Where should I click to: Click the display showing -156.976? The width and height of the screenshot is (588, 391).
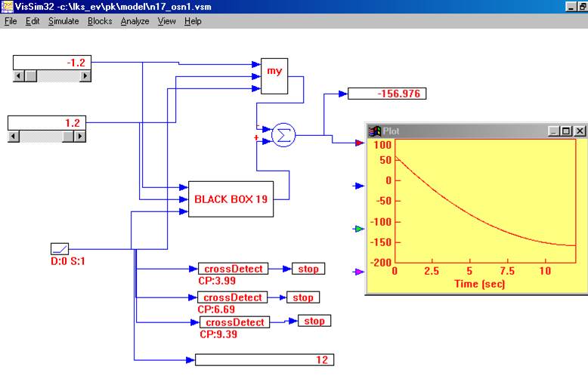(387, 94)
